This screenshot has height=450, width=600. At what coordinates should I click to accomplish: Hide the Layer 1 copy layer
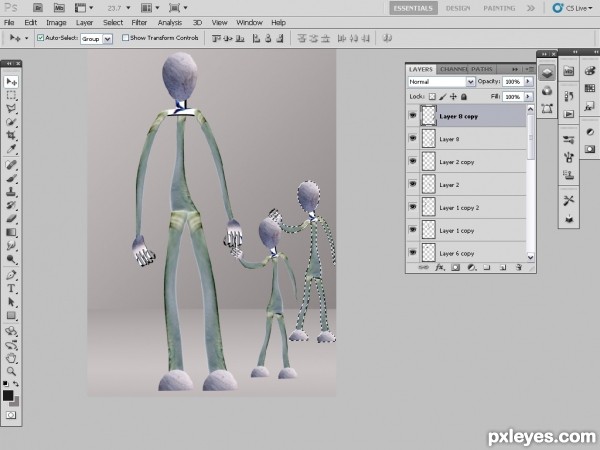click(x=412, y=230)
